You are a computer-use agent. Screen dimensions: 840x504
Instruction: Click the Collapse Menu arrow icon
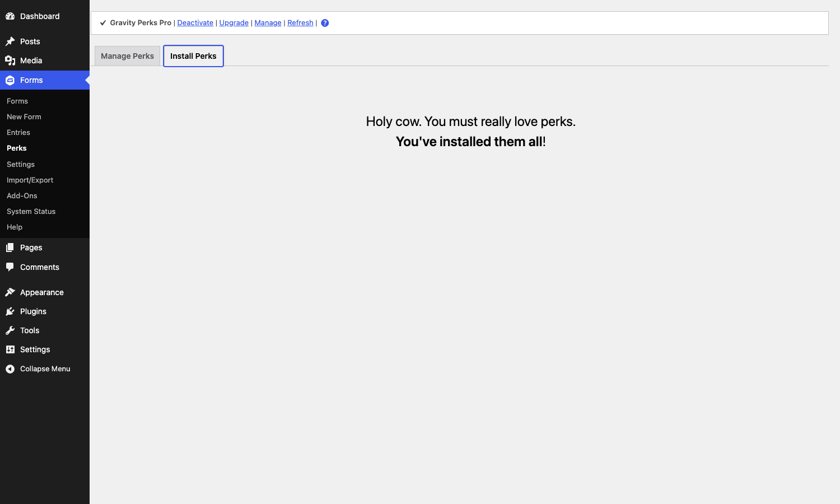coord(10,369)
